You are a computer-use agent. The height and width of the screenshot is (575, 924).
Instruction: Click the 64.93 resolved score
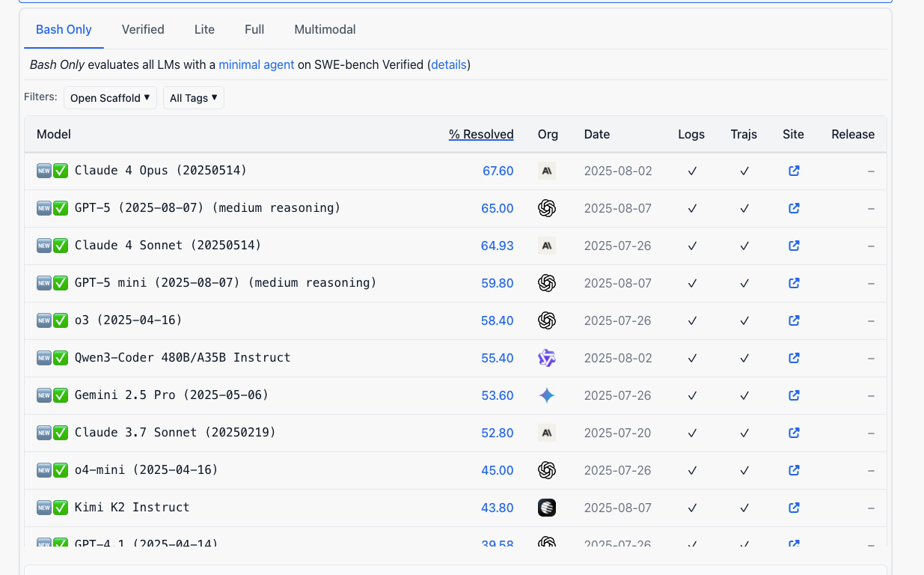coord(498,246)
